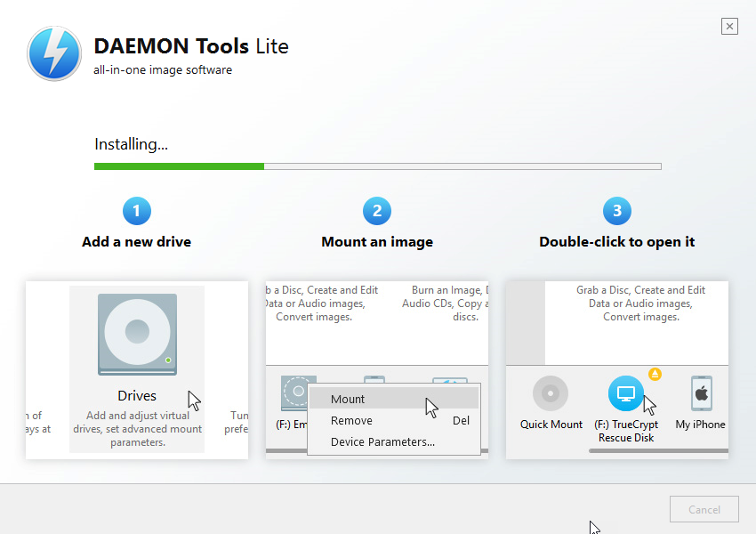Click 'all-in-one image software' tagline
This screenshot has width=756, height=534.
[163, 70]
